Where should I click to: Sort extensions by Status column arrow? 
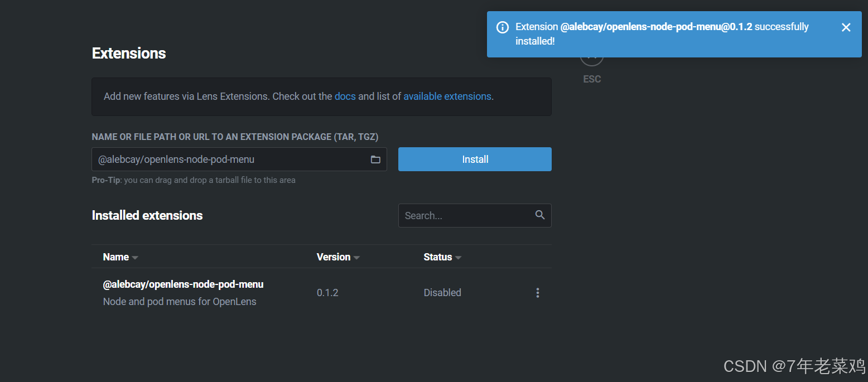(459, 258)
